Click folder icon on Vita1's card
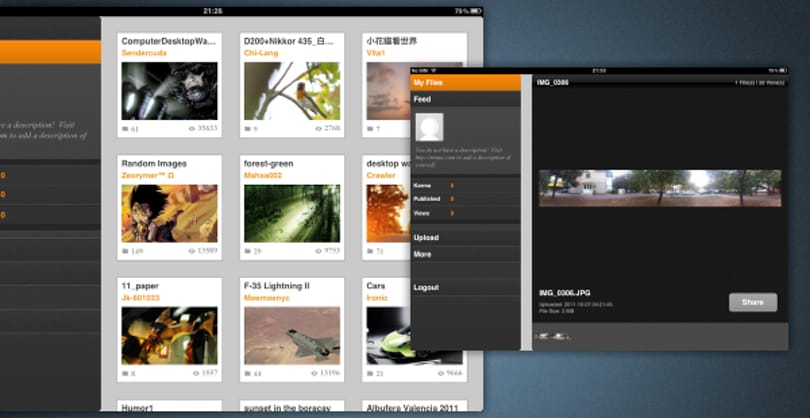810x418 pixels. click(370, 129)
